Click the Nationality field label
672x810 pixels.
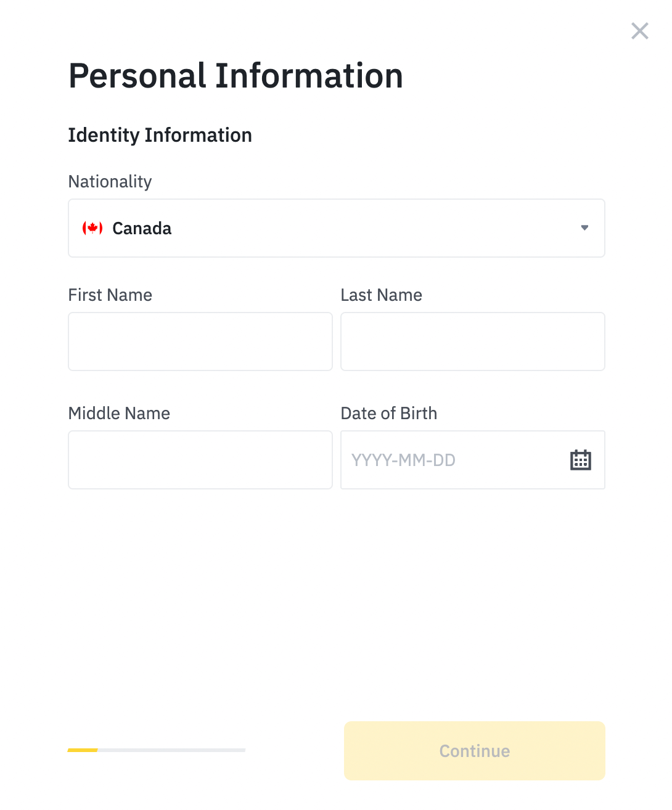coord(110,182)
